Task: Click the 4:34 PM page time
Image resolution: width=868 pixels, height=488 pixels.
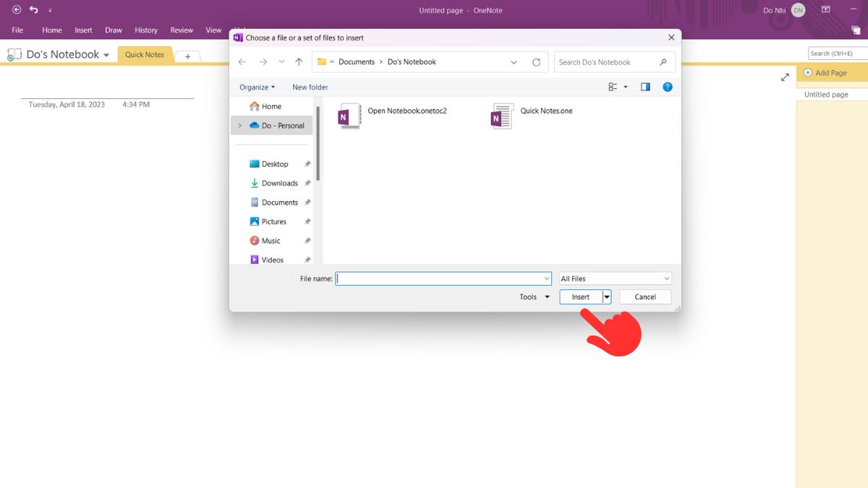Action: point(136,105)
